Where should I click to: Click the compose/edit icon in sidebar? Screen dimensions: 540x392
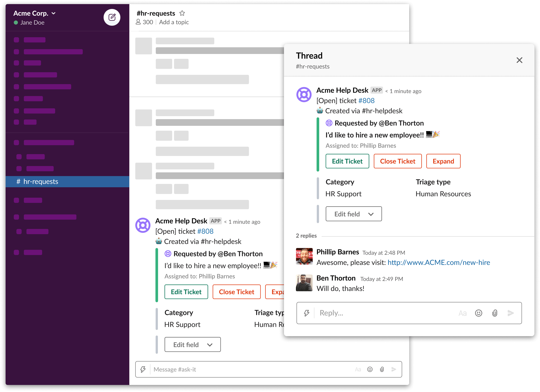click(111, 17)
